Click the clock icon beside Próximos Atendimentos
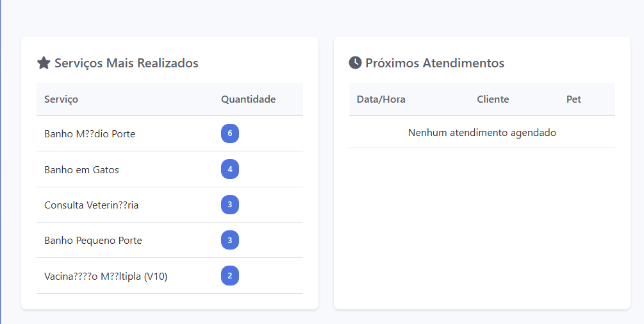The width and height of the screenshot is (644, 324). [355, 63]
